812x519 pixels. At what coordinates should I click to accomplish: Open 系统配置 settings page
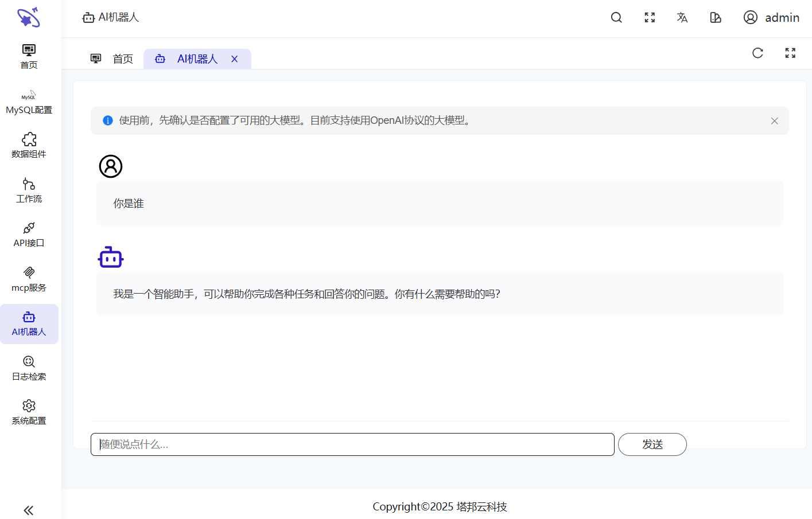coord(29,413)
